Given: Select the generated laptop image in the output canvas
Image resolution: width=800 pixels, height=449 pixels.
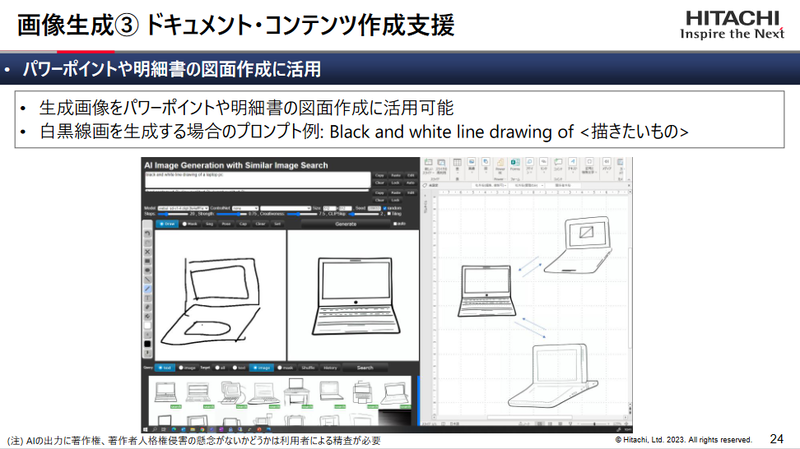Looking at the screenshot, I should (x=354, y=296).
